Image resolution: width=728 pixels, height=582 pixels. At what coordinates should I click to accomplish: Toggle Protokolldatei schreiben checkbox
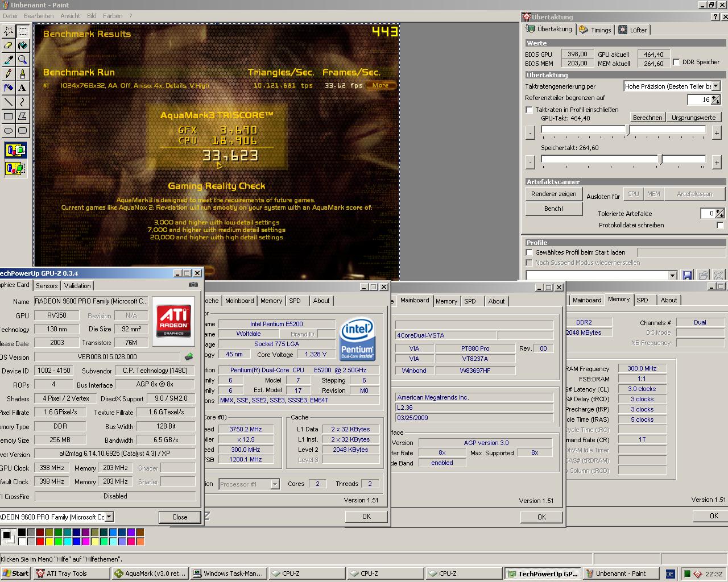click(x=720, y=225)
